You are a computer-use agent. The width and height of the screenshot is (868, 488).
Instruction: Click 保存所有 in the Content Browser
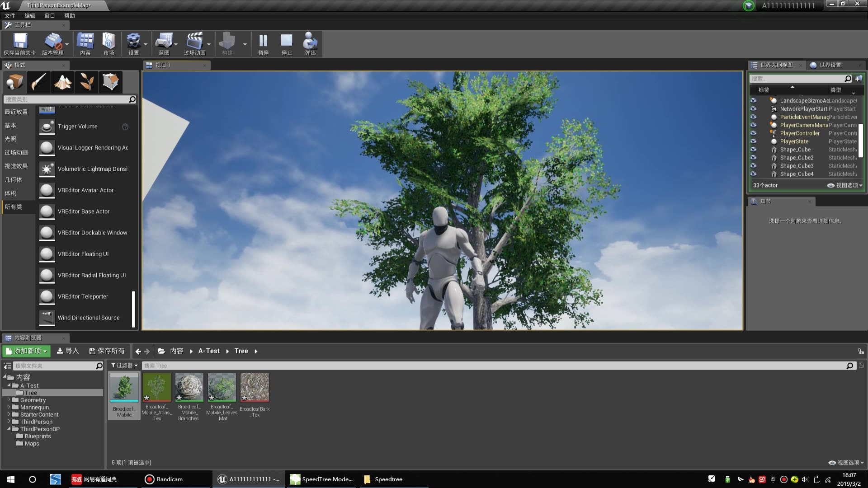108,351
